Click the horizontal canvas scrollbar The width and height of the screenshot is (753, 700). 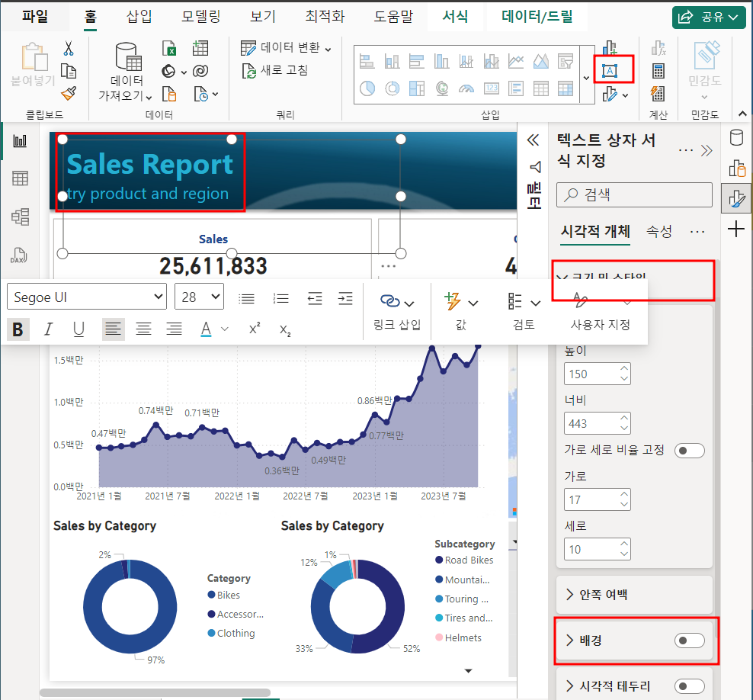click(x=155, y=693)
